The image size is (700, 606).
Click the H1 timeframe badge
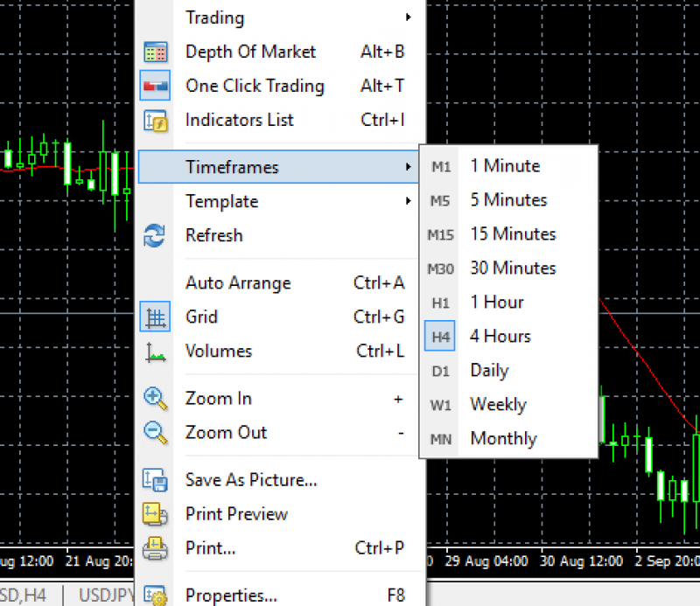(441, 303)
